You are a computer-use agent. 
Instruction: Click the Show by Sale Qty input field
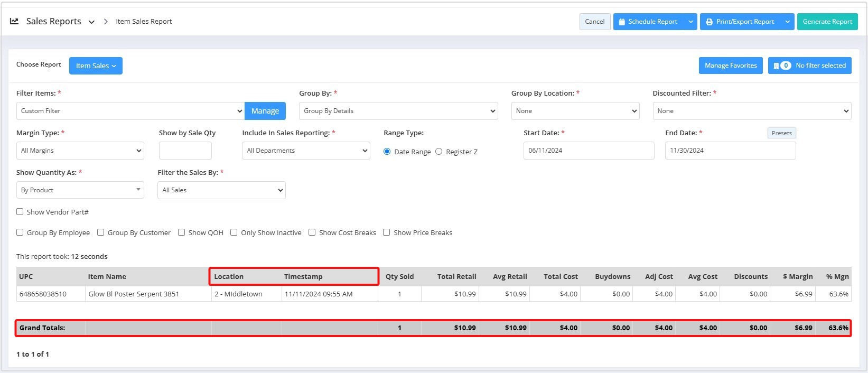coord(185,151)
